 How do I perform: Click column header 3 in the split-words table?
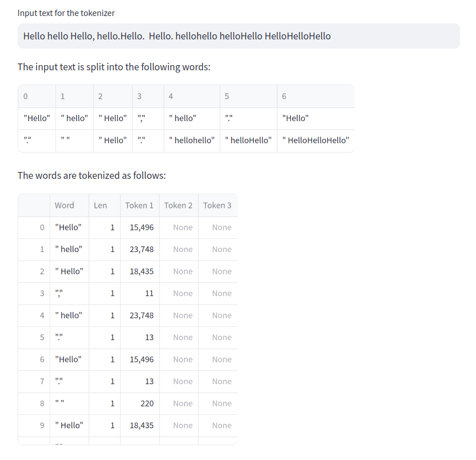coord(147,96)
